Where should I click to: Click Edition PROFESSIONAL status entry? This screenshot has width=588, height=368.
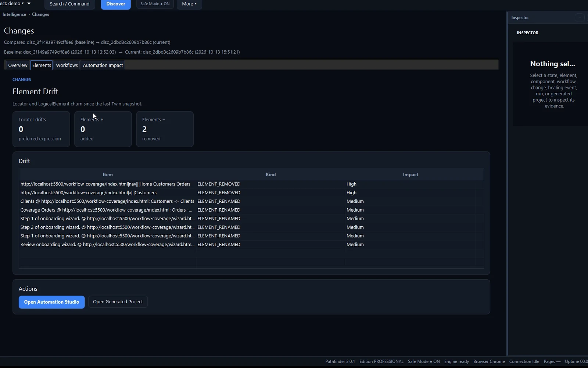click(x=381, y=361)
